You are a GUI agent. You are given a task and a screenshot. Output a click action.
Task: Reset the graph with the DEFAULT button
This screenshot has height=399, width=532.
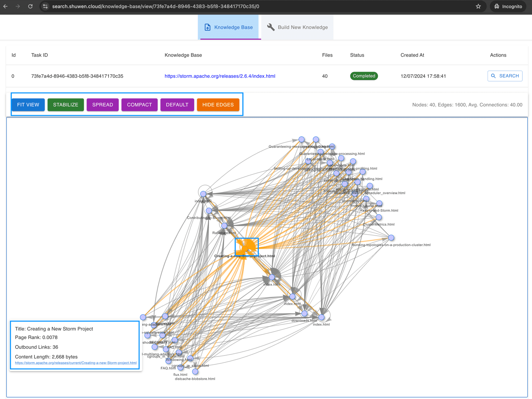pyautogui.click(x=177, y=105)
